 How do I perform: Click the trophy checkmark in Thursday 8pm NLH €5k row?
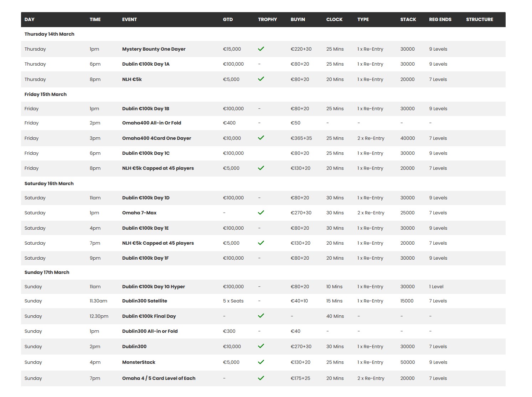pyautogui.click(x=261, y=79)
